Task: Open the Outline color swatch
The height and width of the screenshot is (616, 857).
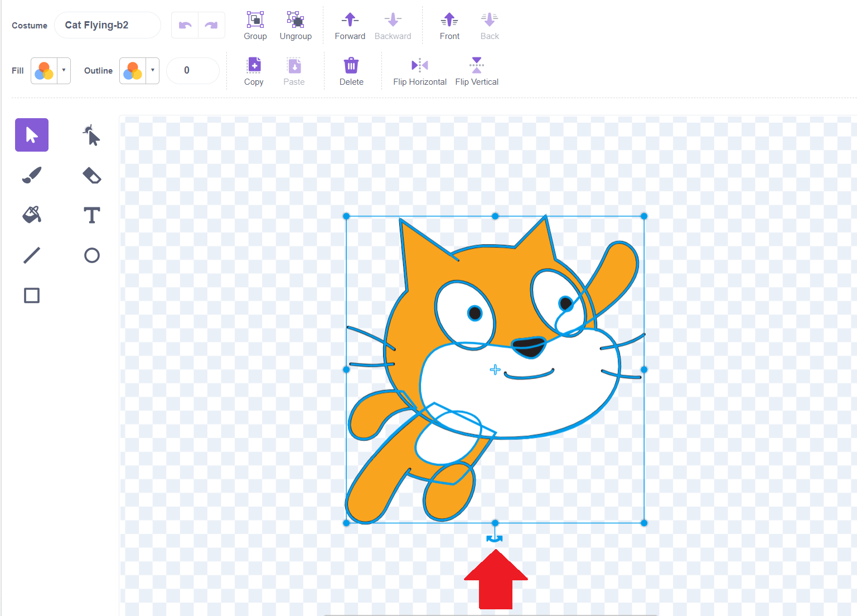Action: coord(133,71)
